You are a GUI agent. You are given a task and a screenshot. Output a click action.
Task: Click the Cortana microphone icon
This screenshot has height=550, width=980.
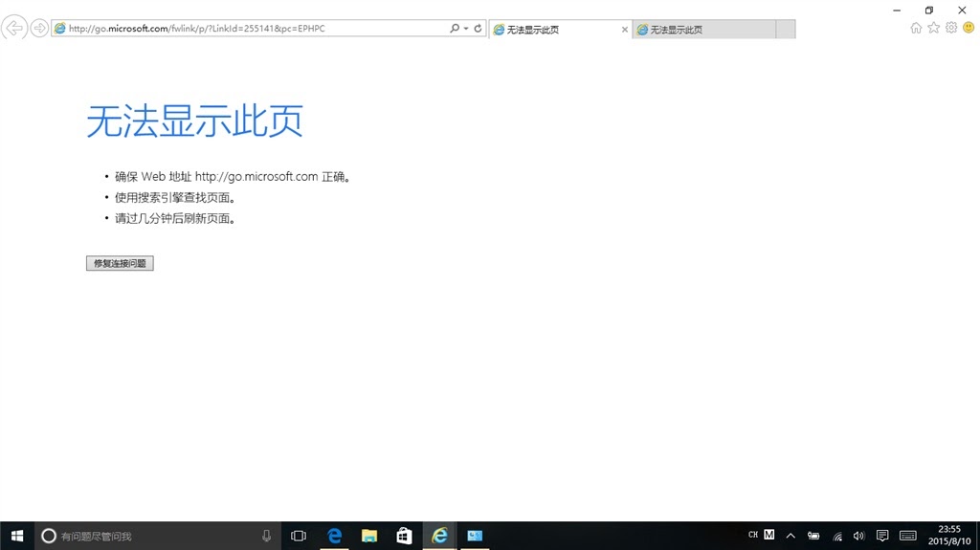266,536
